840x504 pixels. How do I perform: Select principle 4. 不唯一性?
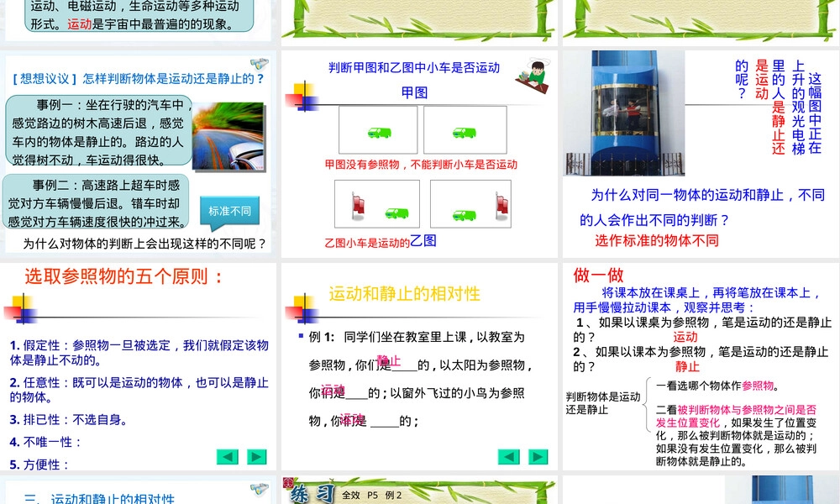[x=45, y=442]
